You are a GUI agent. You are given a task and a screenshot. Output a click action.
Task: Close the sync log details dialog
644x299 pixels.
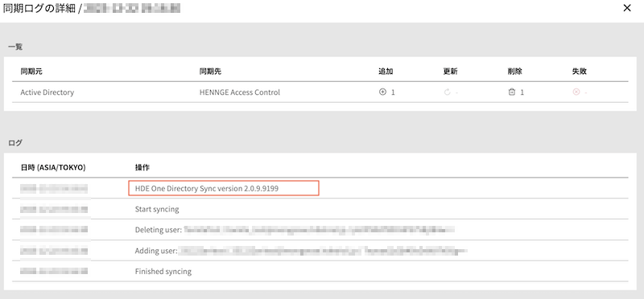coord(627,8)
